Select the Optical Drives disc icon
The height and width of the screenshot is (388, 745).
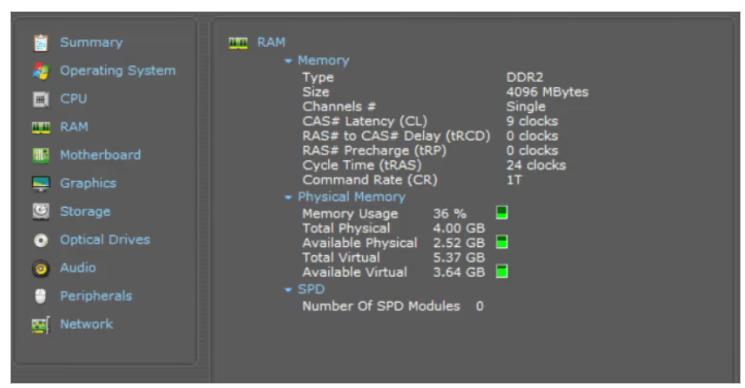[x=41, y=240]
